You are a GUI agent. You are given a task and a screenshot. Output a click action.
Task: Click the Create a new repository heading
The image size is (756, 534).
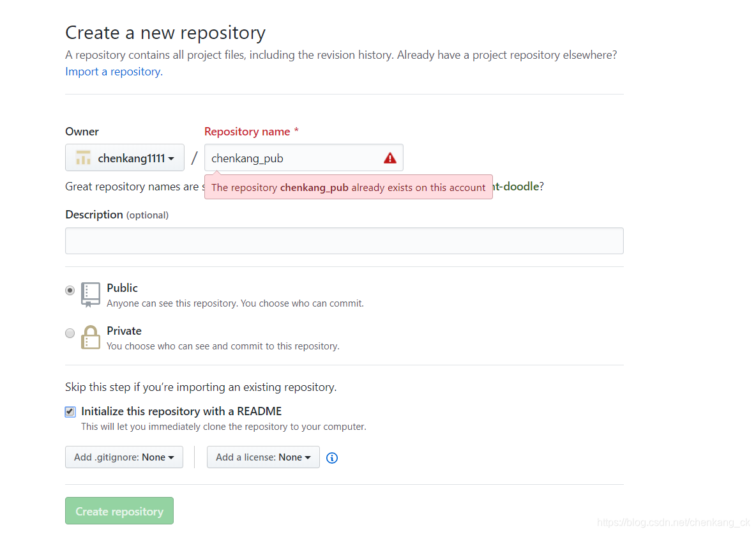(165, 33)
